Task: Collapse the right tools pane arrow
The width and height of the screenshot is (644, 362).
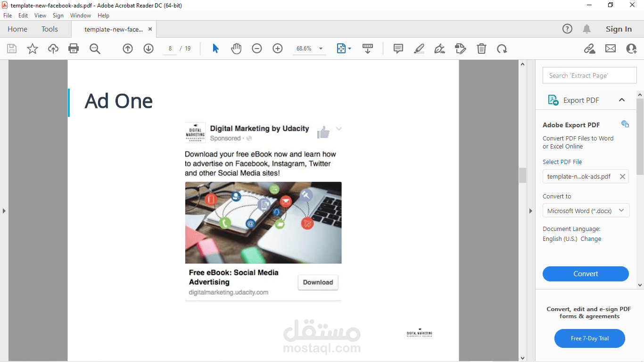Action: click(x=530, y=211)
